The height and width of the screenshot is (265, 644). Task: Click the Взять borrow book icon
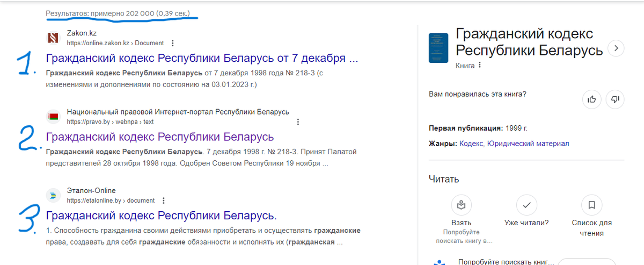[462, 205]
